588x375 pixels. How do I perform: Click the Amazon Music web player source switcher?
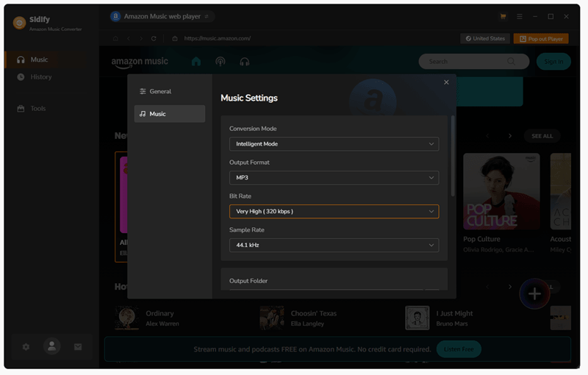(x=162, y=16)
